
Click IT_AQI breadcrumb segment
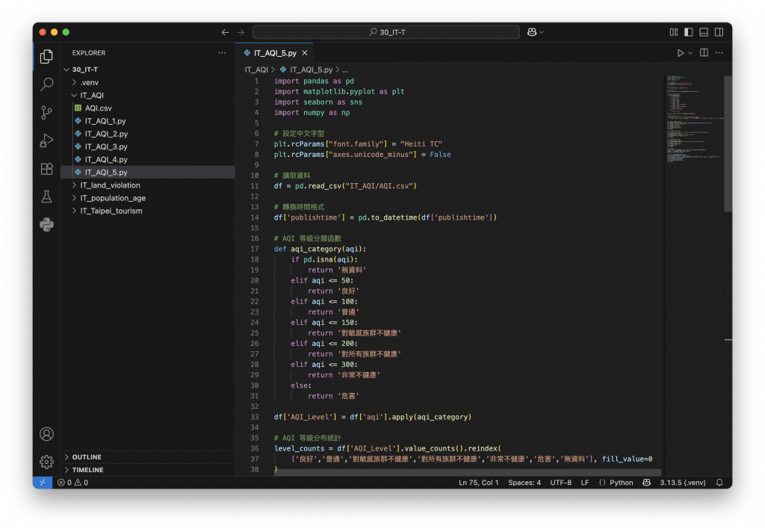(256, 69)
